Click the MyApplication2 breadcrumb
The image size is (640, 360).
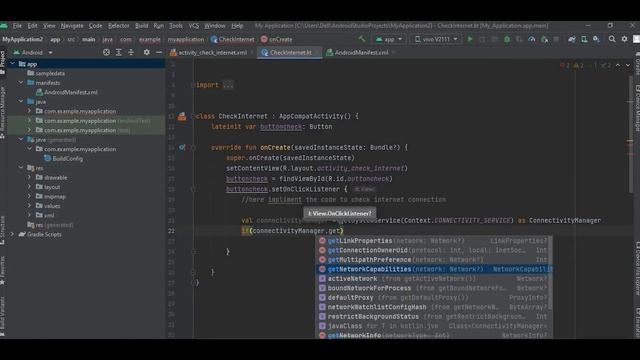click(x=22, y=40)
